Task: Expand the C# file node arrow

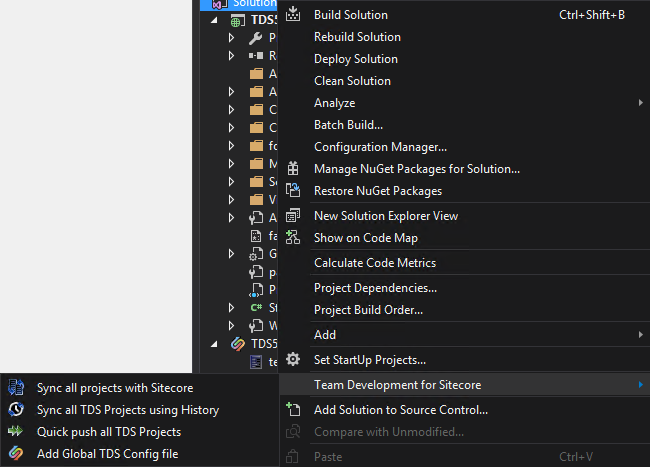Action: click(x=231, y=307)
